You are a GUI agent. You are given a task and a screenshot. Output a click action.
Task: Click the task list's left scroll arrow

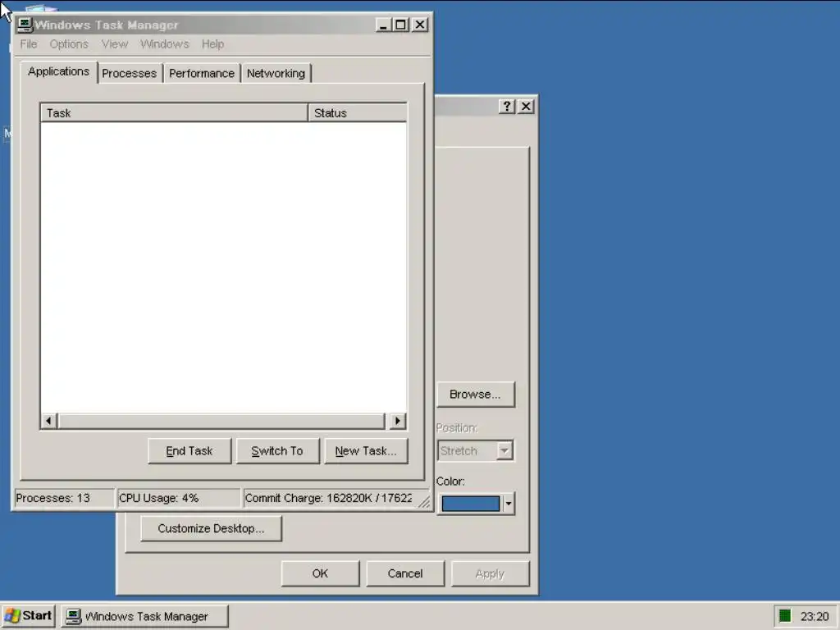click(x=48, y=421)
